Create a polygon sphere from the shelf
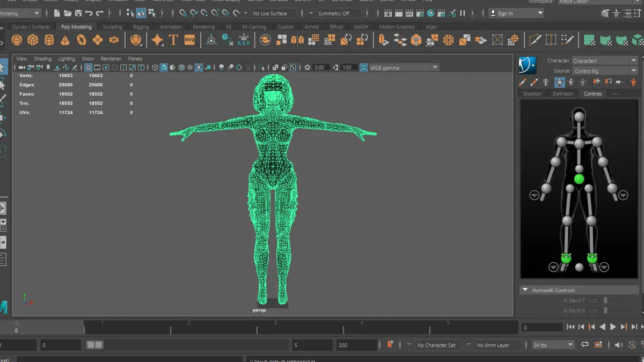This screenshot has width=644, height=362. (x=17, y=40)
